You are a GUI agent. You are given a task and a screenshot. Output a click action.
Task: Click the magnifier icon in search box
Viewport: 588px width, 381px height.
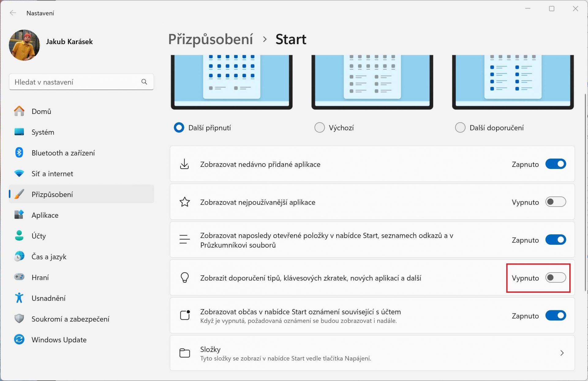144,82
